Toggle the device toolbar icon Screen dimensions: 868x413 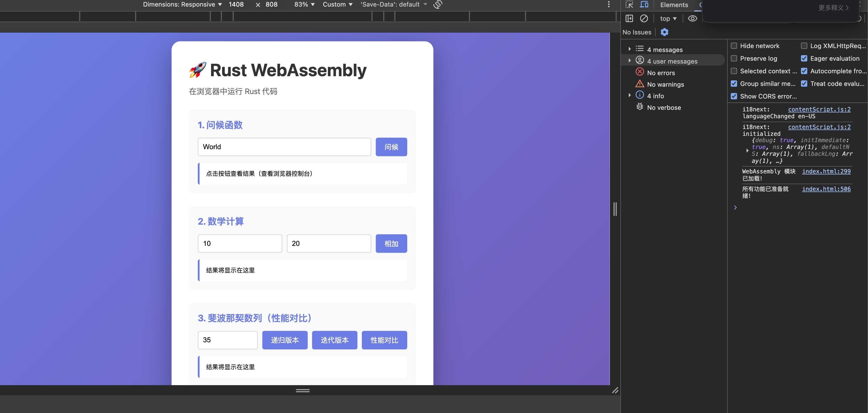(x=644, y=5)
